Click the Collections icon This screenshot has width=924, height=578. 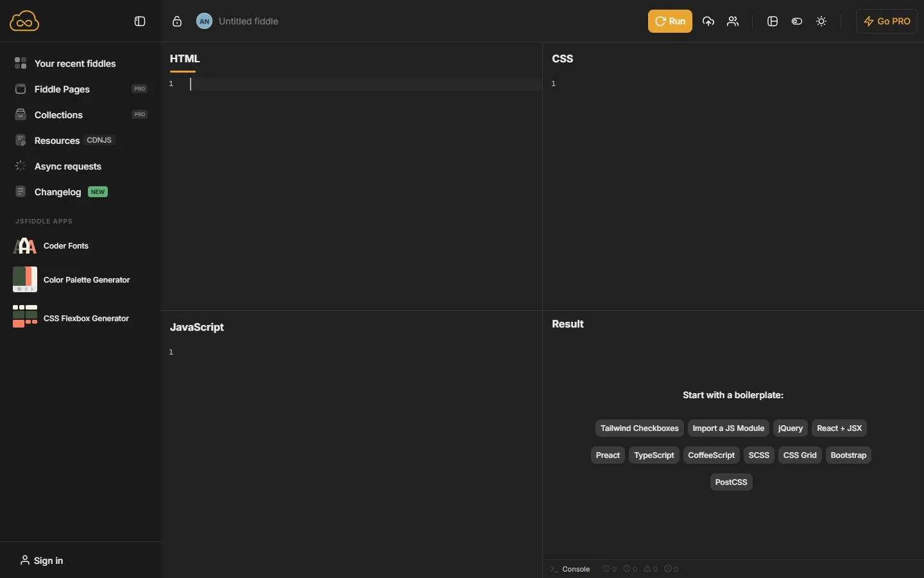[21, 114]
